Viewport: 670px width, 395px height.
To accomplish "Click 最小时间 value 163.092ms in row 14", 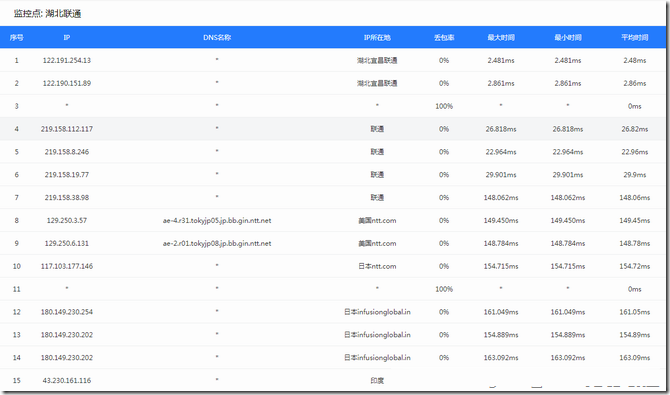I will [x=568, y=357].
